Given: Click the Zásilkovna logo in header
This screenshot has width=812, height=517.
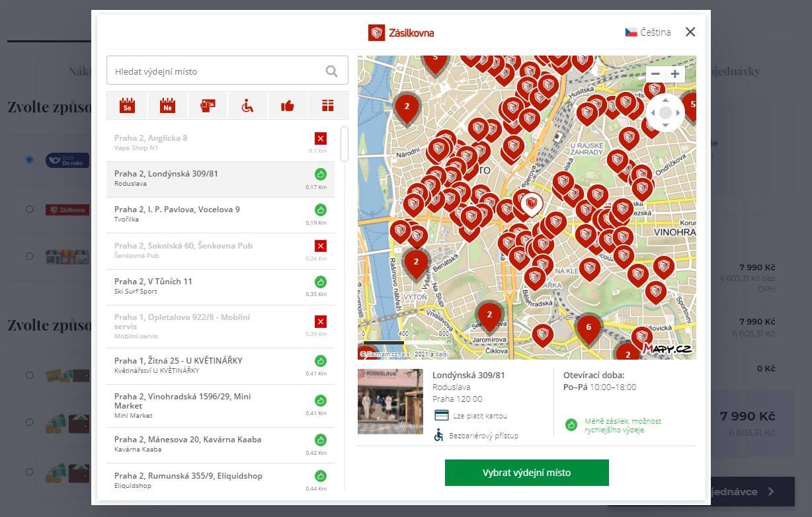Looking at the screenshot, I should click(x=401, y=32).
